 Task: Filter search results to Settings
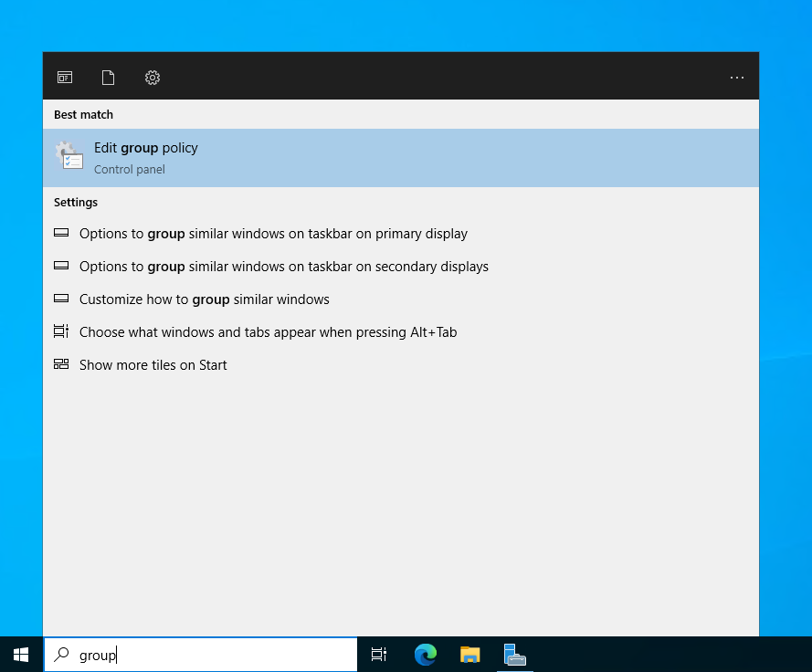click(152, 78)
